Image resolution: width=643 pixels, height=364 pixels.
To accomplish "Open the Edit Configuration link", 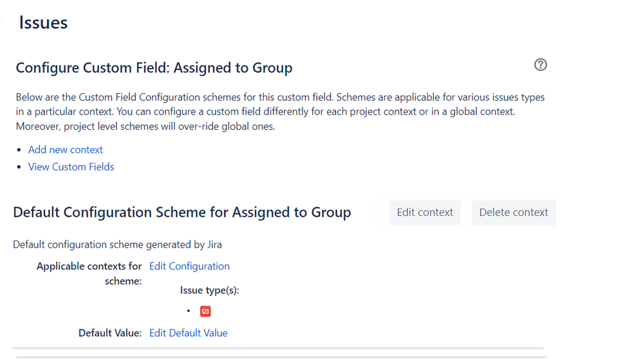I will coord(189,266).
